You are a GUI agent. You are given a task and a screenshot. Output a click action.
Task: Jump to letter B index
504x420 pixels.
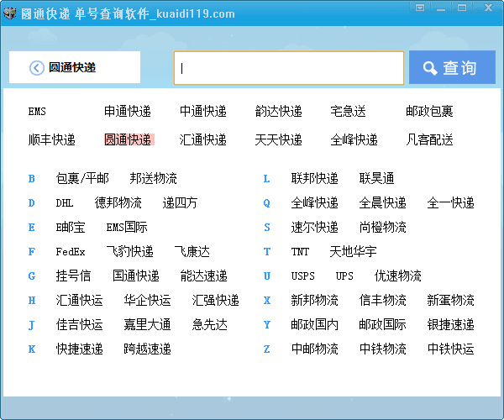click(31, 179)
